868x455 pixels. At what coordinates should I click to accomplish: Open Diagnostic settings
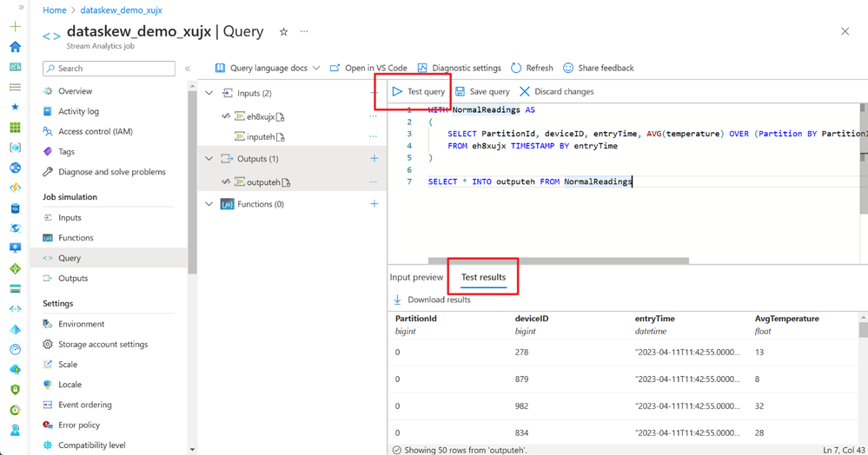click(459, 68)
